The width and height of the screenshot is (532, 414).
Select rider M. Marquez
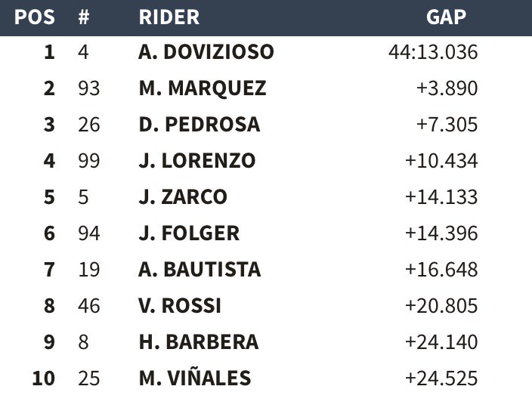coord(203,88)
